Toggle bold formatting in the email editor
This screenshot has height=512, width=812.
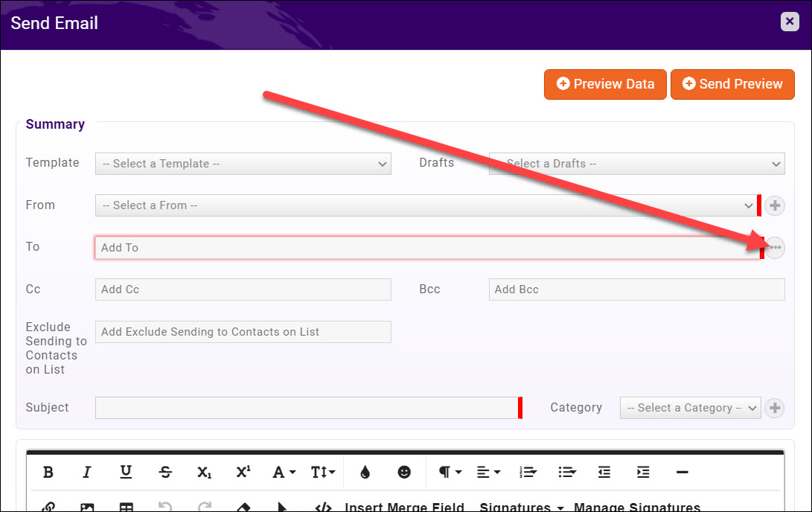[48, 472]
